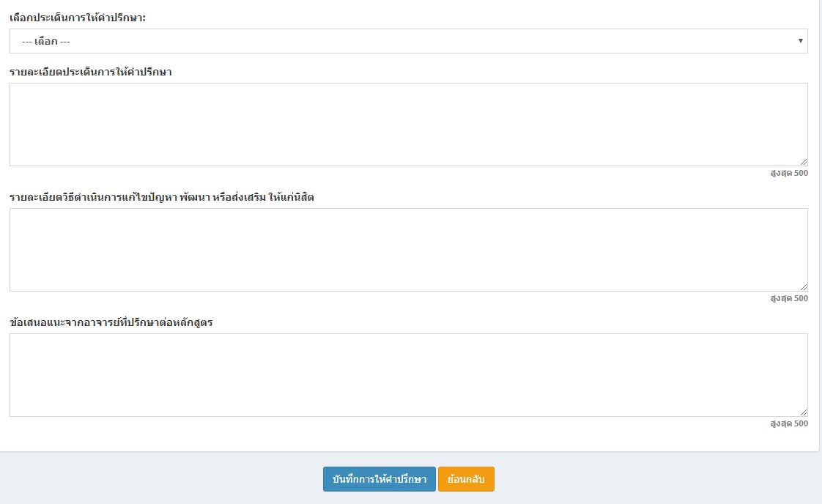Select the ข้อเสนอแนะจากอาจารย์ที่ปรึกษาต่อหลักสูตร text area

pyautogui.click(x=408, y=375)
